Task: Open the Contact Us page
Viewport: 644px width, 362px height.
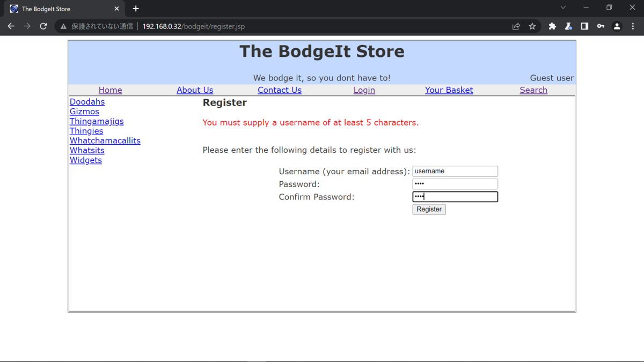Action: [x=280, y=90]
